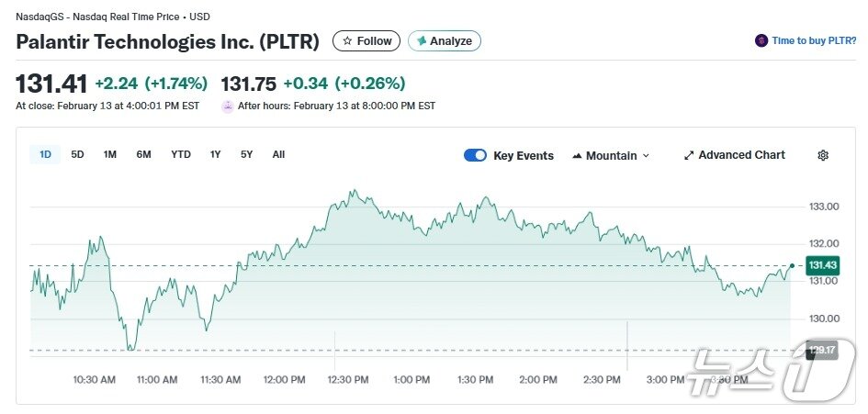
Task: Toggle the Key Events switch
Action: click(x=475, y=156)
